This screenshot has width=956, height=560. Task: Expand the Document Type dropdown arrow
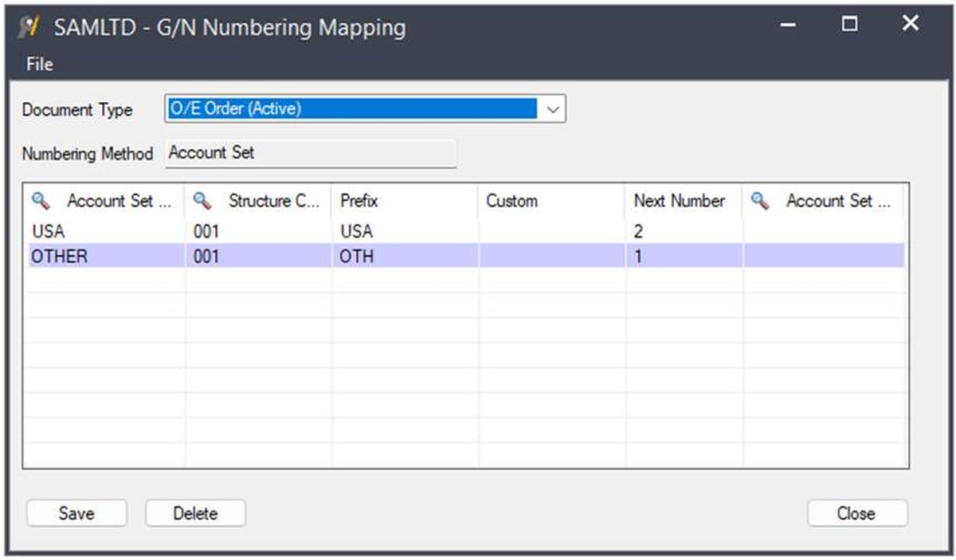click(553, 110)
